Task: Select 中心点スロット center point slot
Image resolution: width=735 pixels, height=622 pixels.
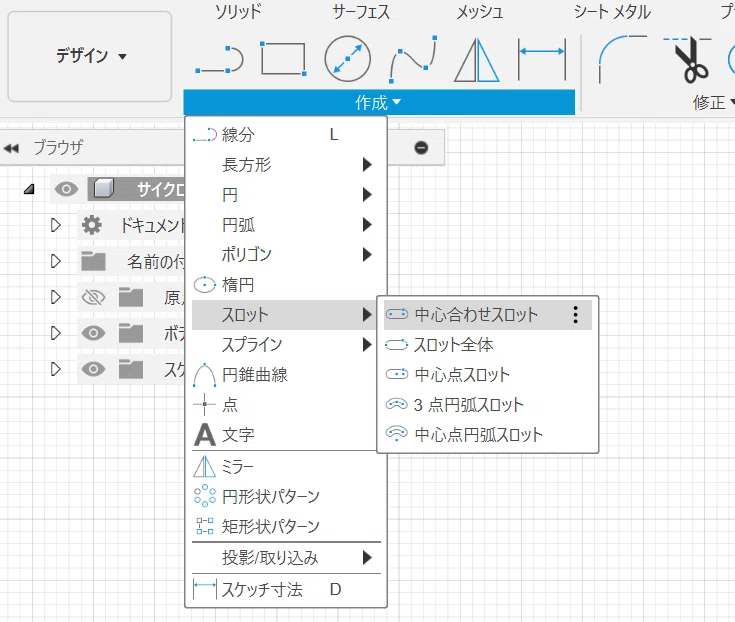Action: pyautogui.click(x=488, y=375)
